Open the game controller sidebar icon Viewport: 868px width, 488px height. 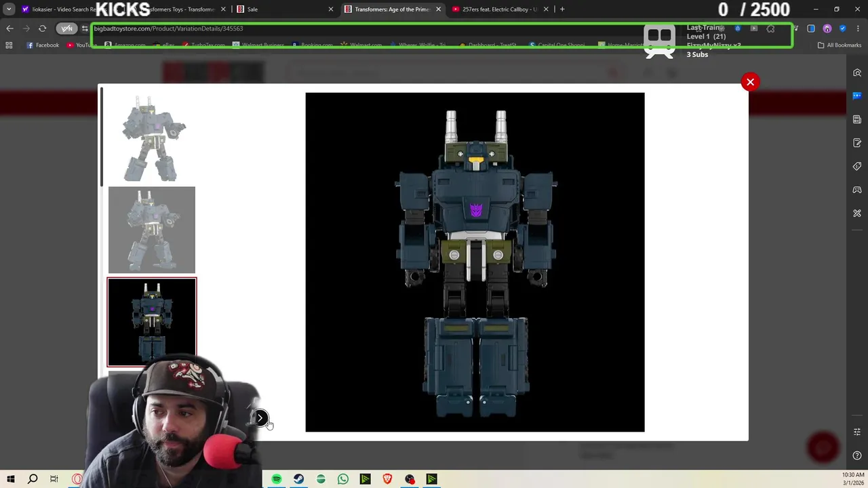tap(857, 190)
